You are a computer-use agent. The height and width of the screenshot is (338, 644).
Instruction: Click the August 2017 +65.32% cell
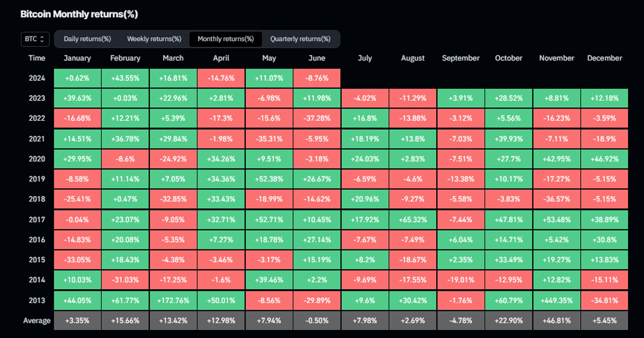pyautogui.click(x=413, y=219)
